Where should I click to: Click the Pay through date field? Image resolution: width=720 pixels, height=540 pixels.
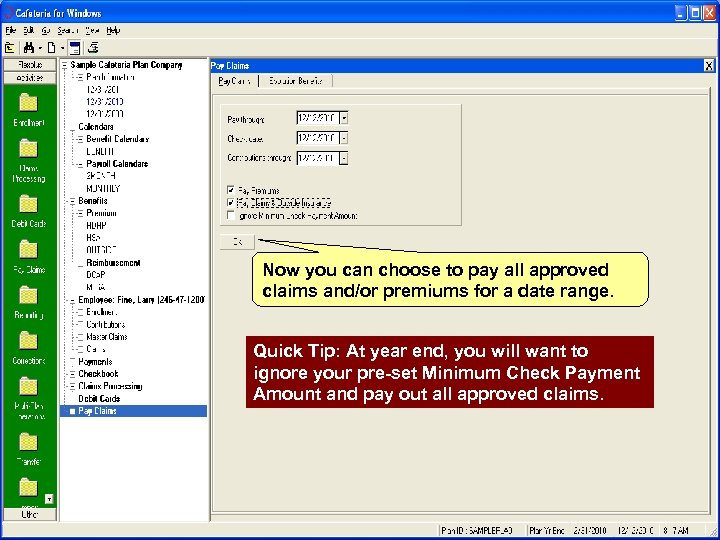click(x=318, y=118)
